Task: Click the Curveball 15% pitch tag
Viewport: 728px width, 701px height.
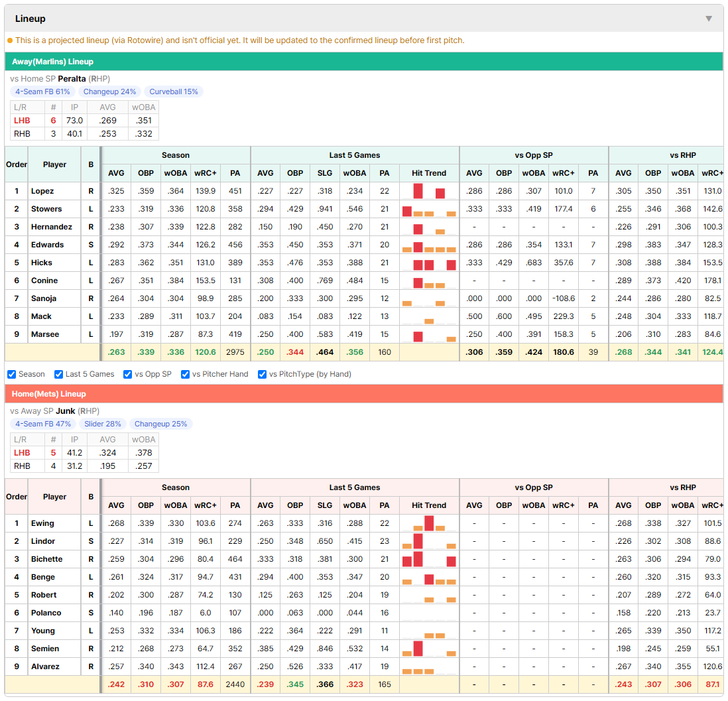Action: pos(174,92)
